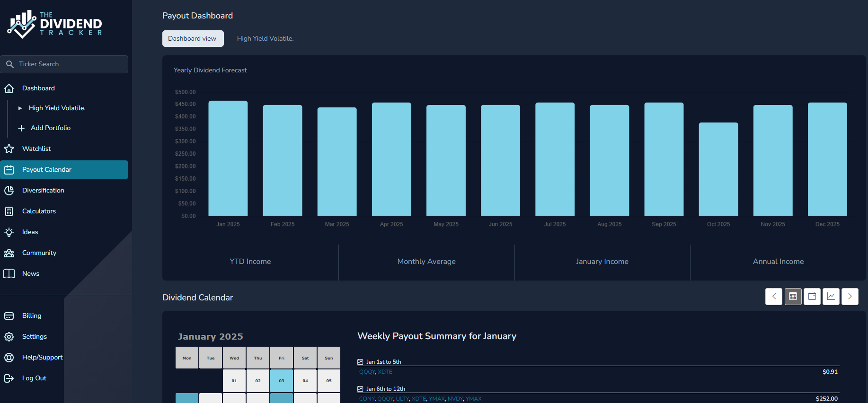The width and height of the screenshot is (868, 403).
Task: Click the January 2025 calendar title
Action: 211,337
